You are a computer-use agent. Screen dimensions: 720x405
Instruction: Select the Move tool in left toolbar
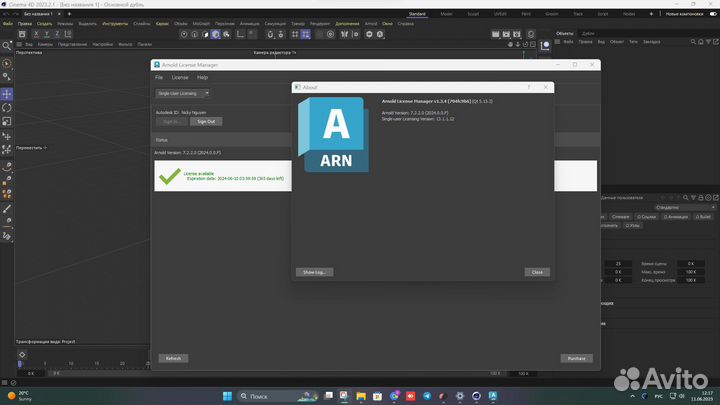coord(6,94)
